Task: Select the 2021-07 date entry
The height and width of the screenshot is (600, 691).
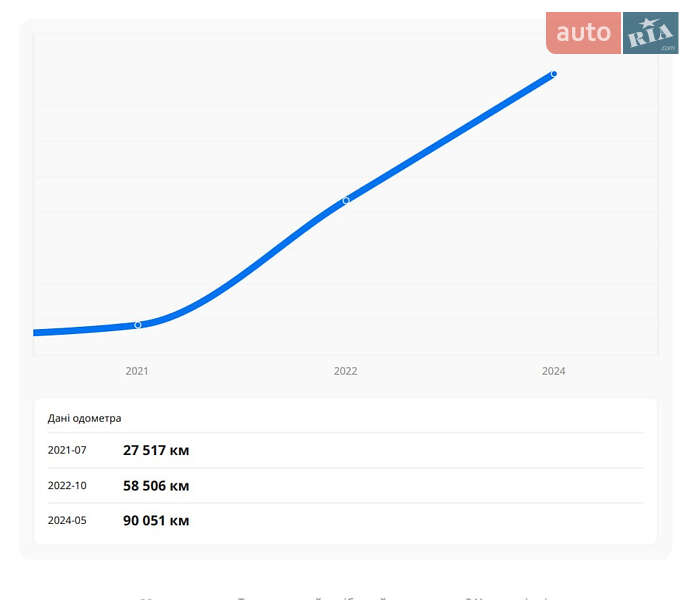Action: [67, 450]
